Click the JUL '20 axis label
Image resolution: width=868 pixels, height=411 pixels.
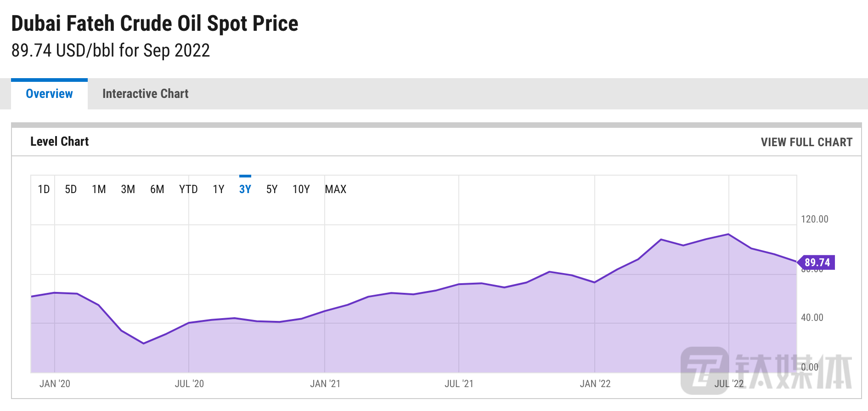point(189,384)
